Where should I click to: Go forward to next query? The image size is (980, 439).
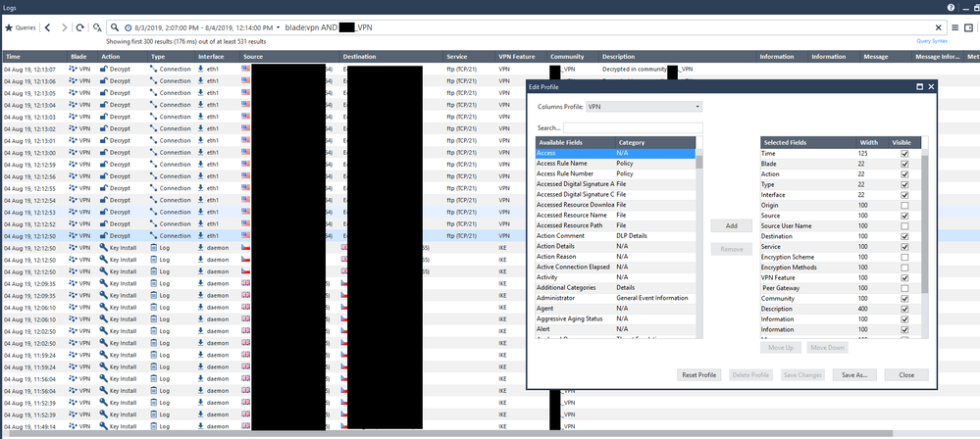64,28
